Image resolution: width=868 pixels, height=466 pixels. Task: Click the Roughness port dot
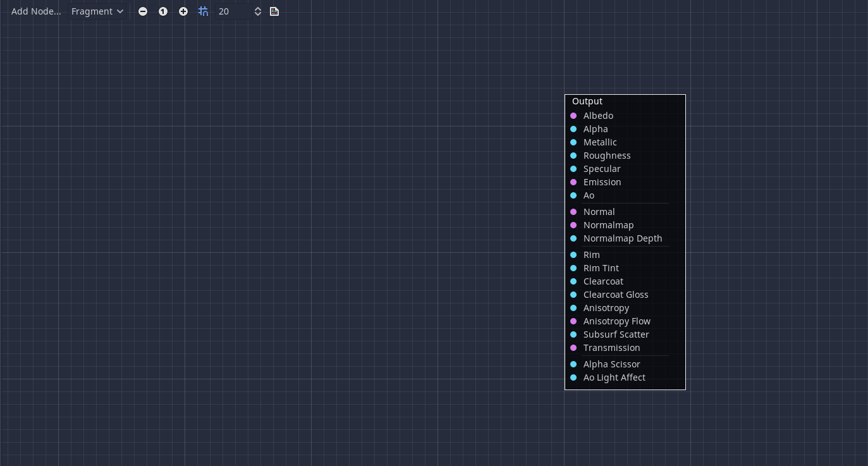[573, 156]
